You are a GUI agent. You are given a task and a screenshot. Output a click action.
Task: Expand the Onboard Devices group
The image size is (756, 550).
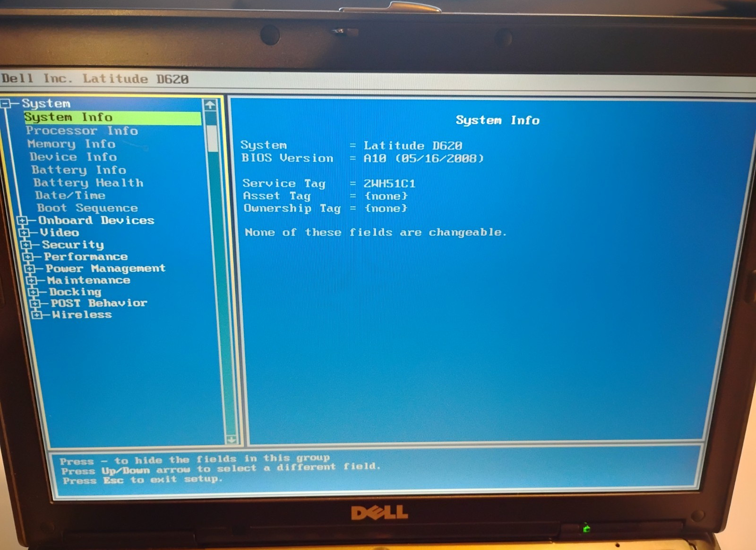[22, 220]
